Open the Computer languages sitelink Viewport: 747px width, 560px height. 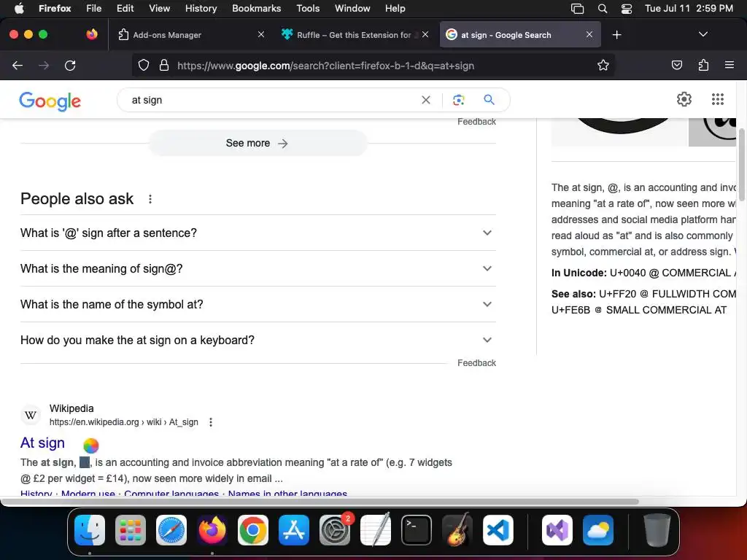point(171,494)
